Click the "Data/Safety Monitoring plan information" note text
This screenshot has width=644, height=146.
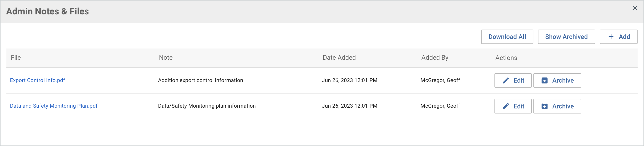(x=207, y=106)
